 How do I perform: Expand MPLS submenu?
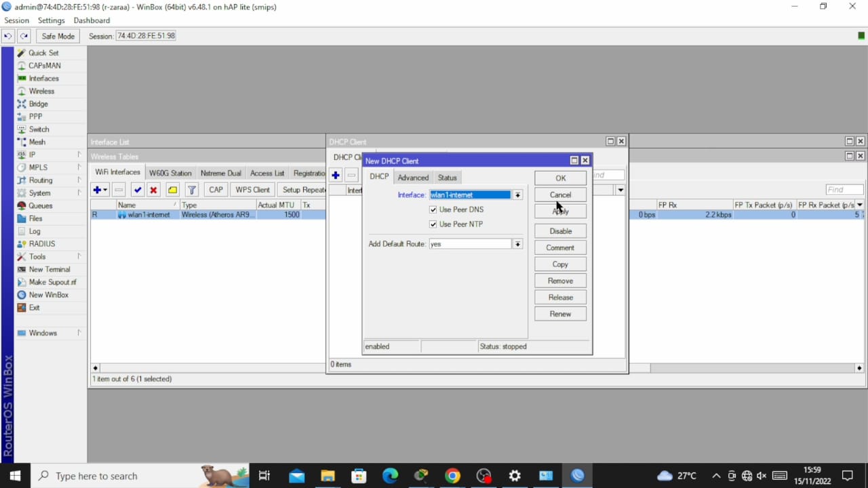tap(79, 167)
